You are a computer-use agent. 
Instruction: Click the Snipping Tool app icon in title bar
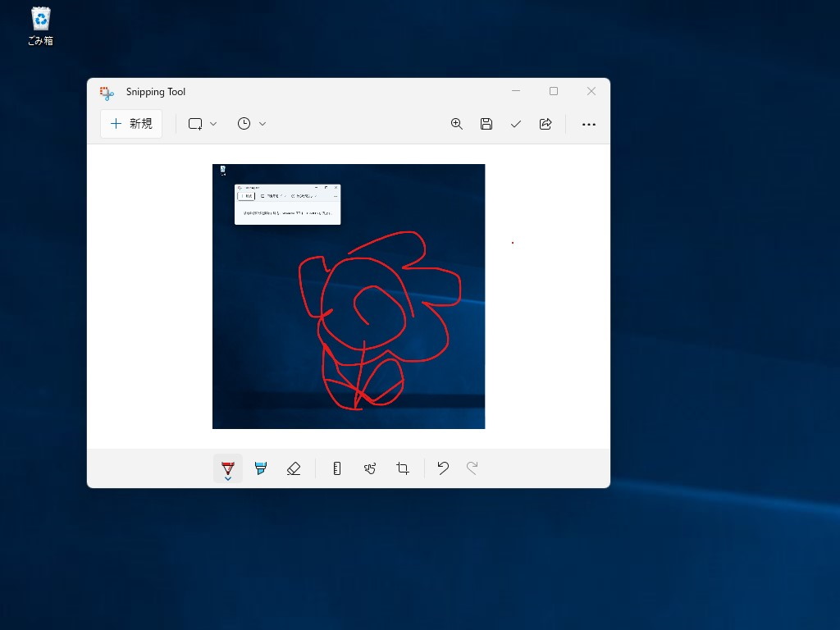pos(107,93)
